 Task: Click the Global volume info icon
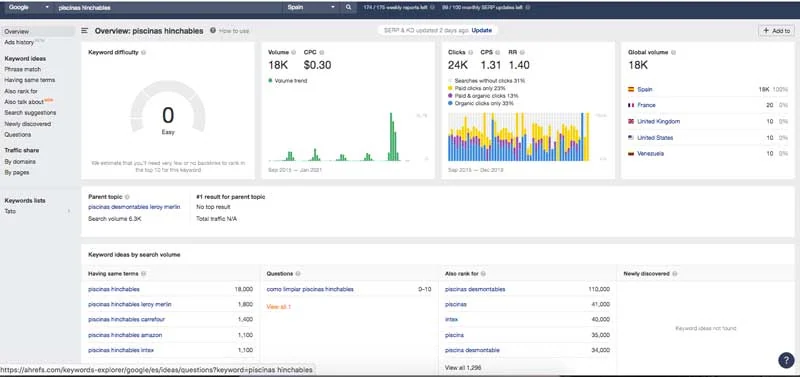tap(674, 52)
